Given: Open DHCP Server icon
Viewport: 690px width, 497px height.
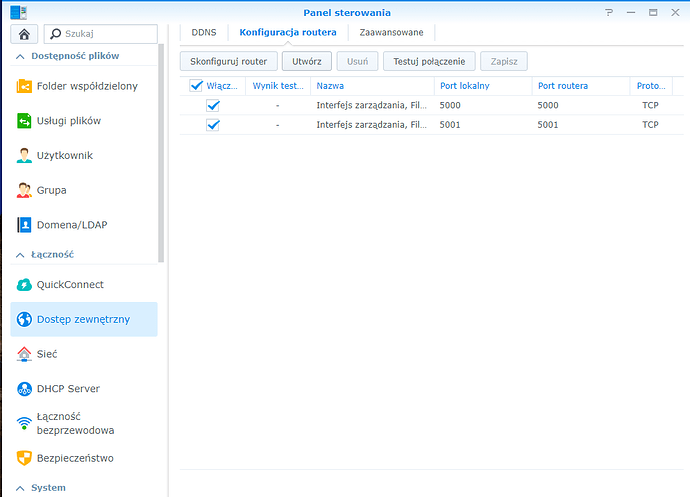Looking at the screenshot, I should (24, 389).
